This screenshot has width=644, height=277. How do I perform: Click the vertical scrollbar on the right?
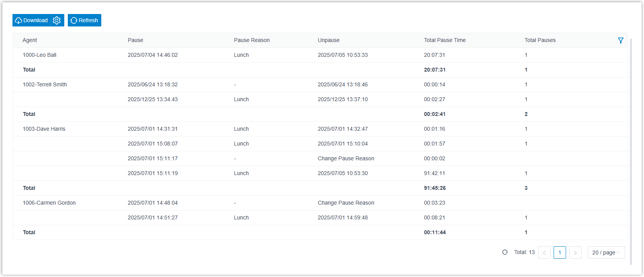coord(631,152)
